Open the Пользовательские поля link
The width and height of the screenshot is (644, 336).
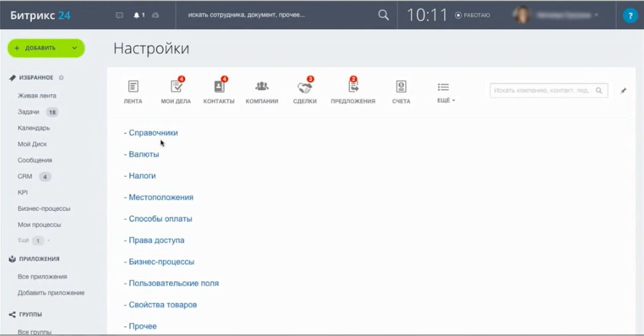(x=174, y=283)
